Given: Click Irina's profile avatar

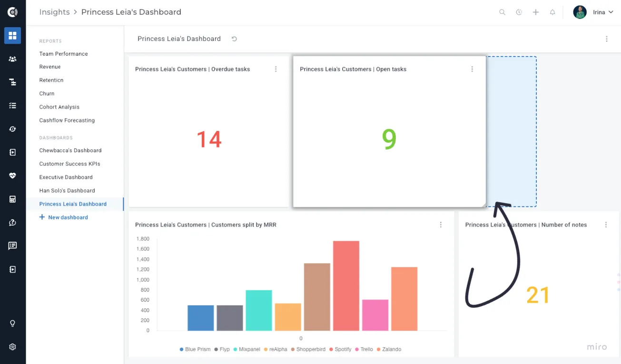Looking at the screenshot, I should 580,12.
